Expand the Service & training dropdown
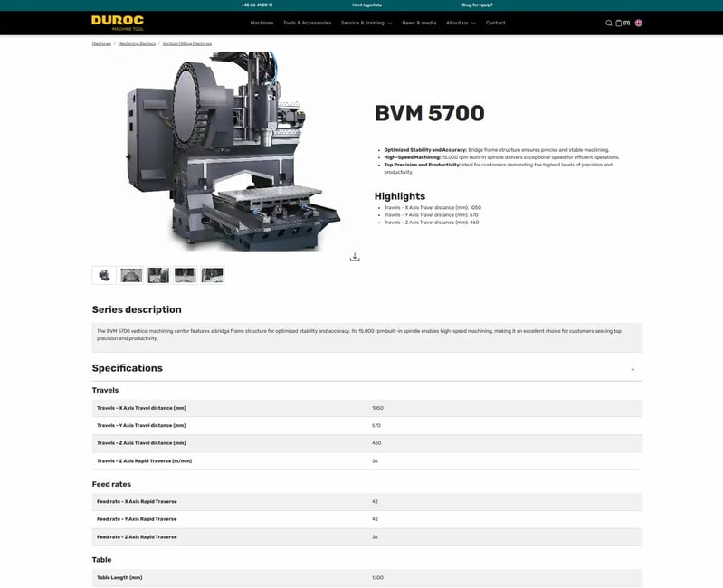 (x=366, y=23)
